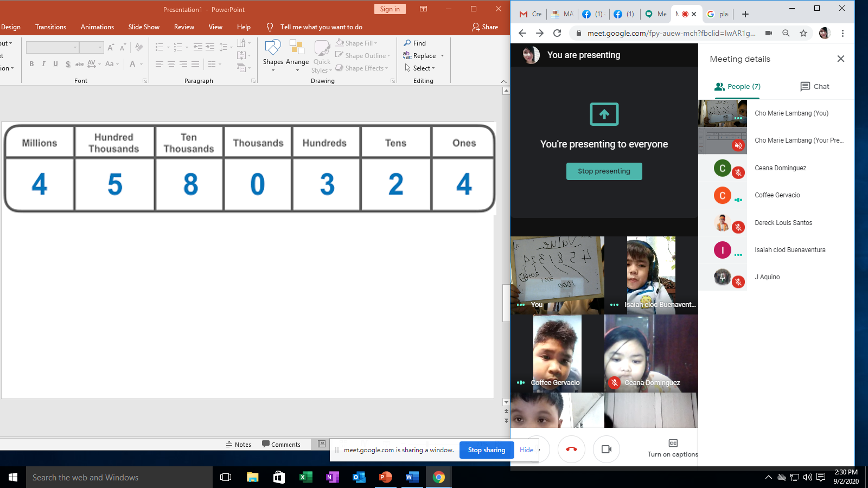
Task: Expand the Shape Outline dropdown
Action: [389, 56]
